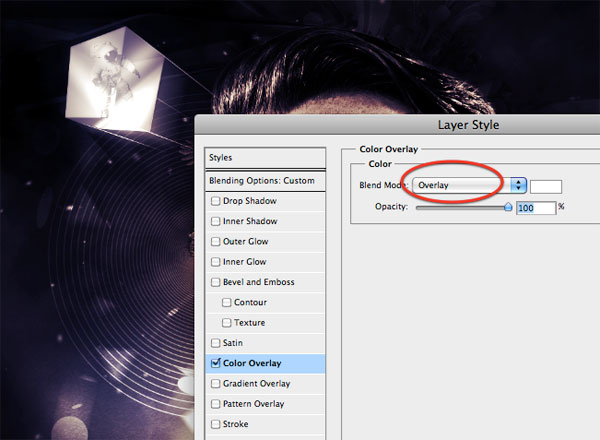Enable the Pattern Overlay checkbox
Image resolution: width=600 pixels, height=440 pixels.
click(x=215, y=404)
